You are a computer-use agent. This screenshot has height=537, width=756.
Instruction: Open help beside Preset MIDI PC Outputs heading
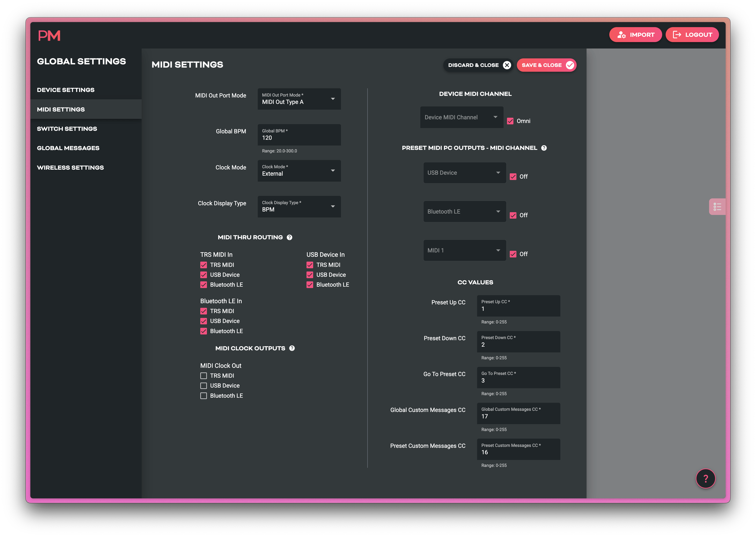[545, 148]
